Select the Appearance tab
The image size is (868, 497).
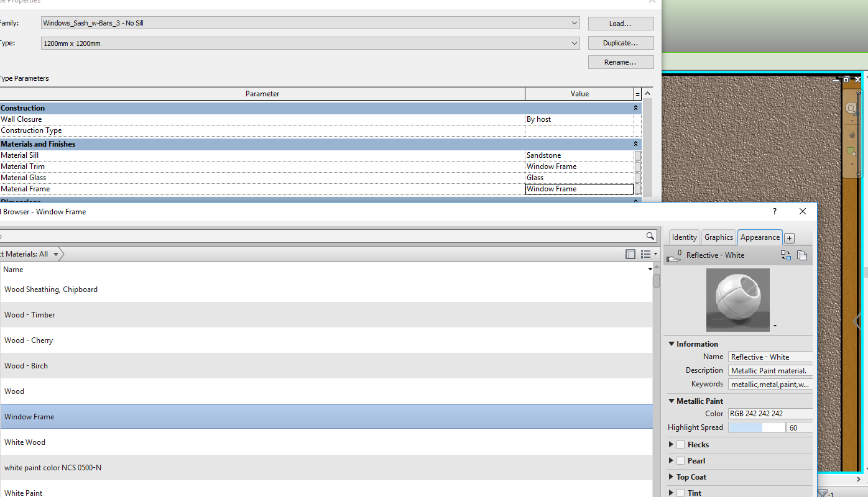click(760, 237)
